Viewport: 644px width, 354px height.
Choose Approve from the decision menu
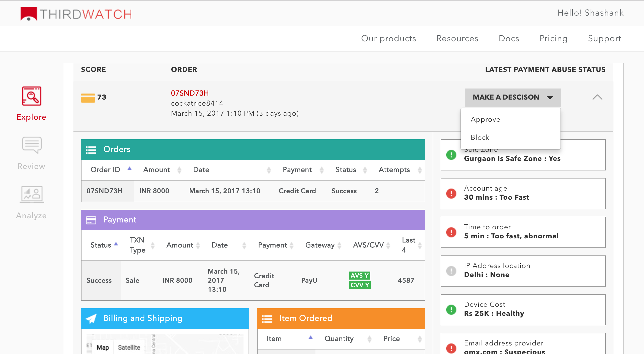[486, 119]
